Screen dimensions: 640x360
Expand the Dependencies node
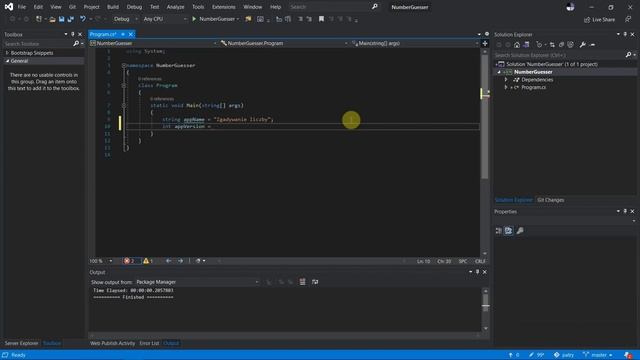[x=506, y=80]
